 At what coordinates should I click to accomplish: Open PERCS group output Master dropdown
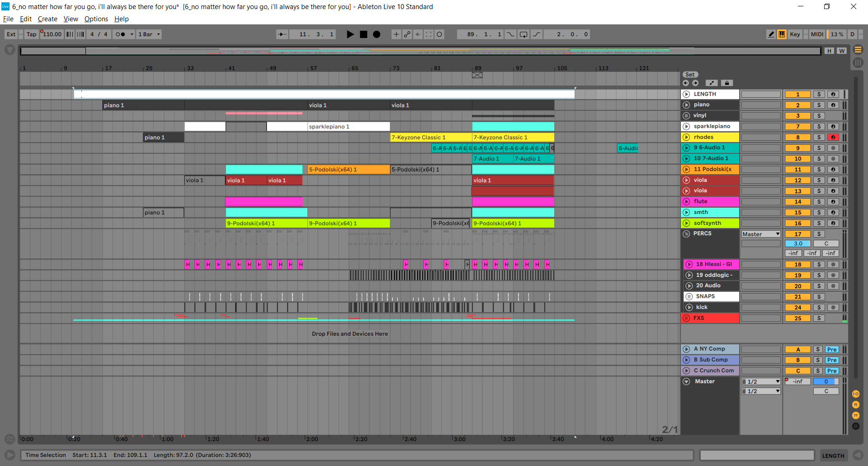[x=761, y=234]
